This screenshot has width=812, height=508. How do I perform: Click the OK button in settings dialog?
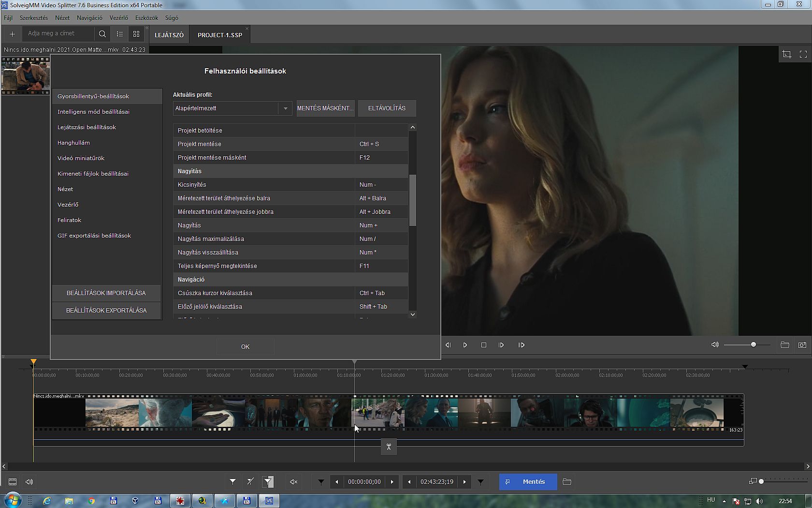click(x=245, y=346)
